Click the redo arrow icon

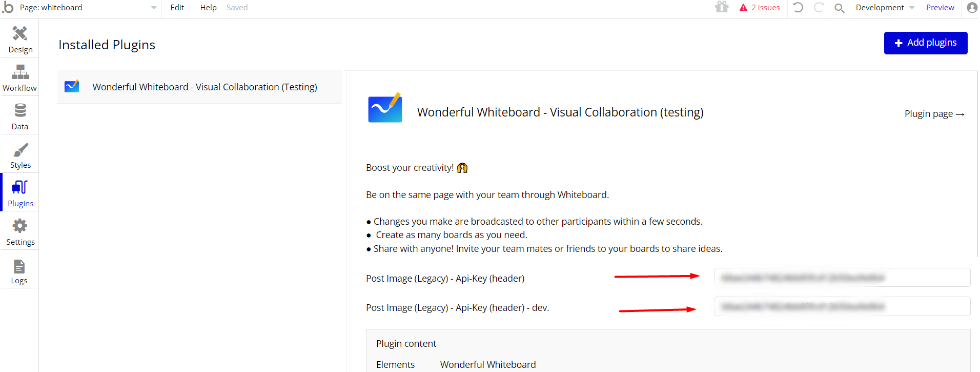pyautogui.click(x=819, y=8)
